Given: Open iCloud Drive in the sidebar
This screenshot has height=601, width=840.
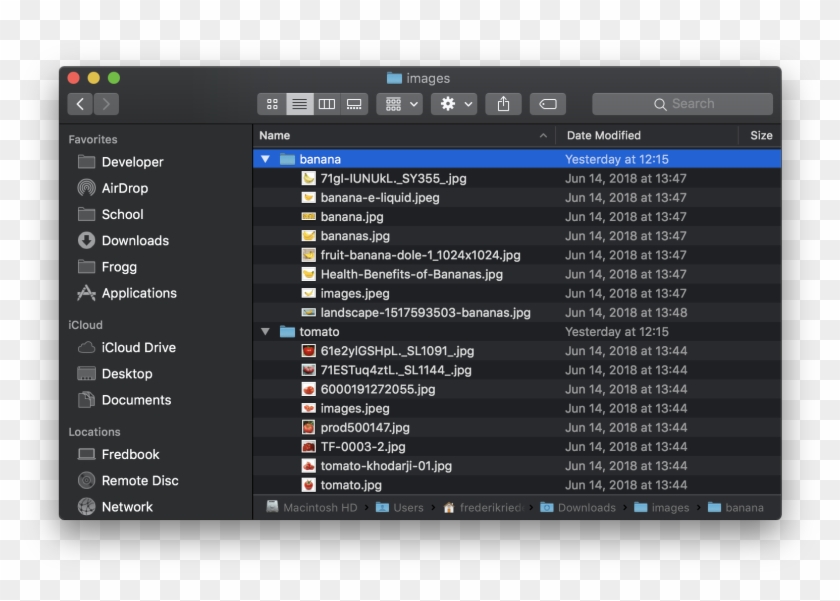Looking at the screenshot, I should point(138,348).
